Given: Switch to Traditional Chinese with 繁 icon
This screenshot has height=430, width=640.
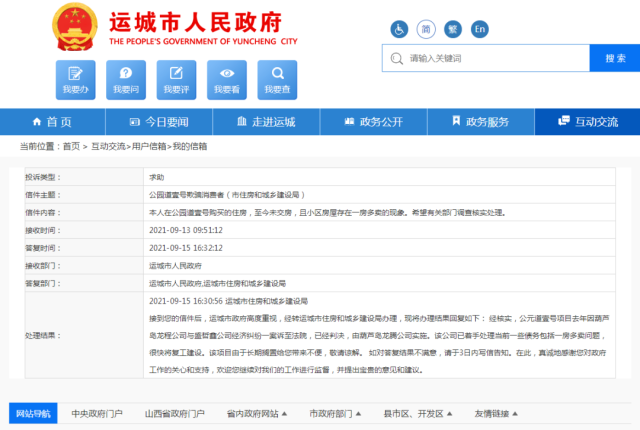Looking at the screenshot, I should pos(453,29).
